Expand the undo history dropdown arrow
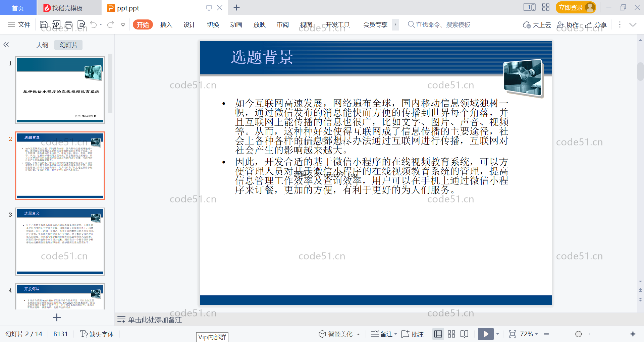Image resolution: width=644 pixels, height=342 pixels. 101,24
